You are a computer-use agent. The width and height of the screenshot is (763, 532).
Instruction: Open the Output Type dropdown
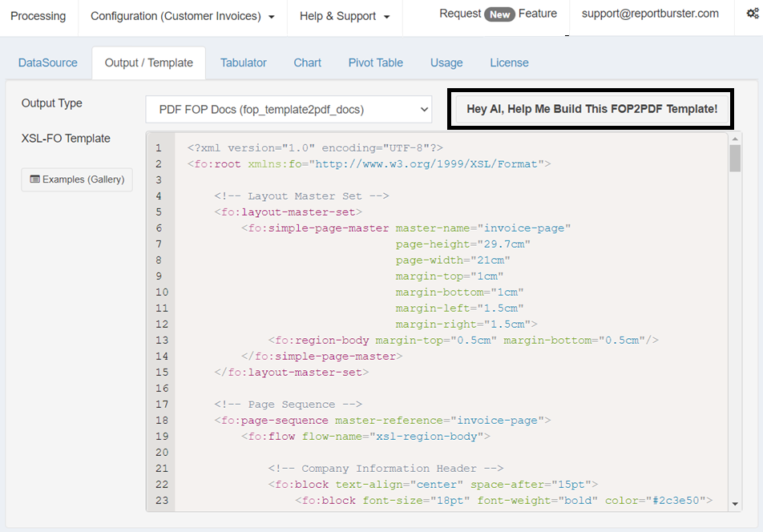289,109
